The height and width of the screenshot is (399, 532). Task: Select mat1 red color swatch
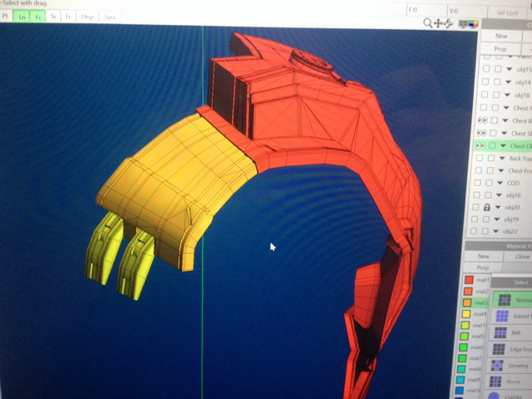point(469,280)
